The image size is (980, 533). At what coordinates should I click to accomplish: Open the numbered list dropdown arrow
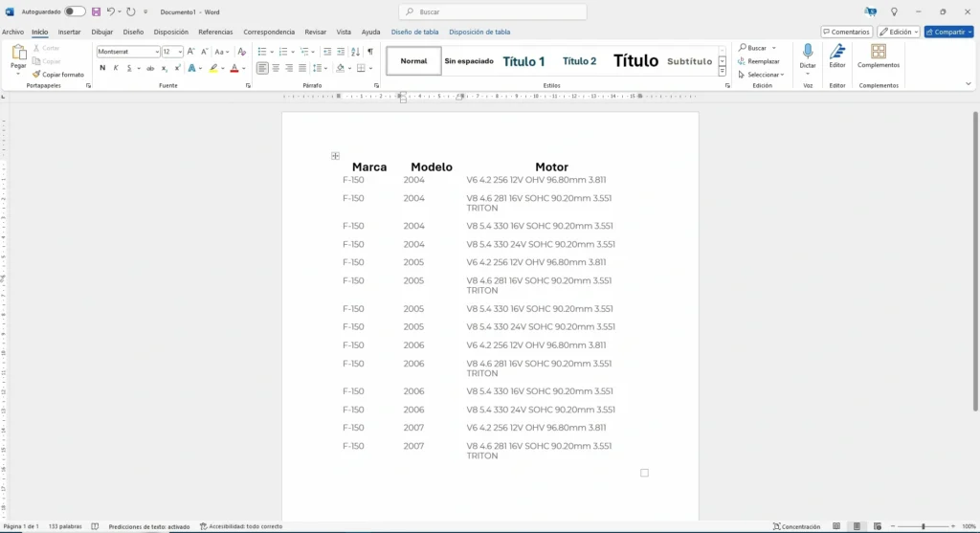[x=293, y=52]
